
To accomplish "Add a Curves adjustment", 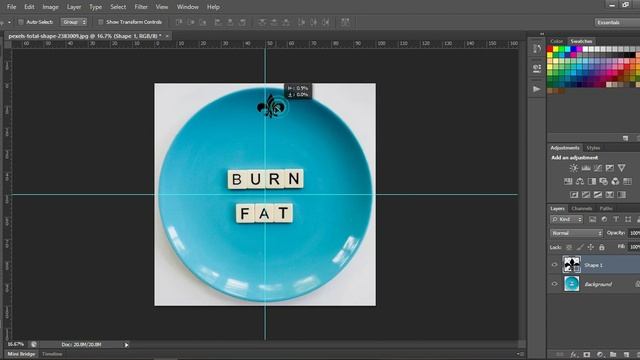I will 598,168.
